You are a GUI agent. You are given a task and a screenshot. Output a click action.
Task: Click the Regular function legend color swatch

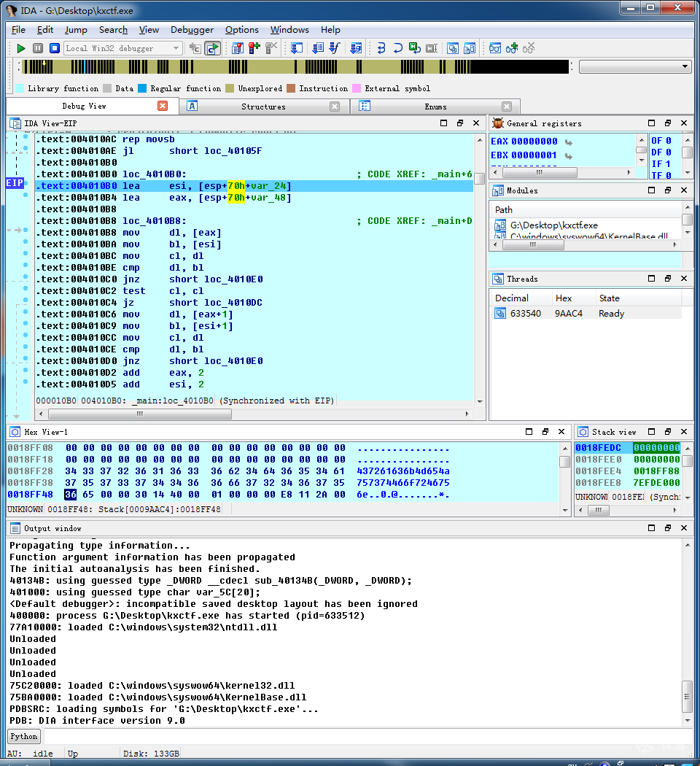pos(142,88)
